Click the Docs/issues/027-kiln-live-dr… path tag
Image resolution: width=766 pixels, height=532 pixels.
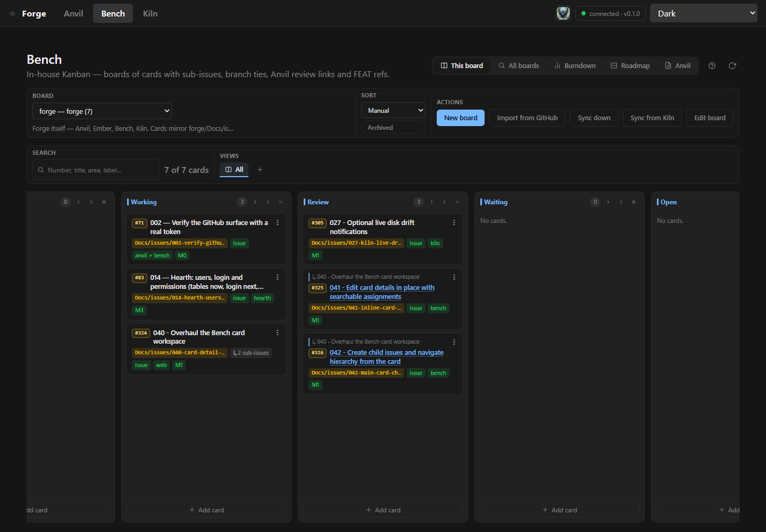[356, 243]
